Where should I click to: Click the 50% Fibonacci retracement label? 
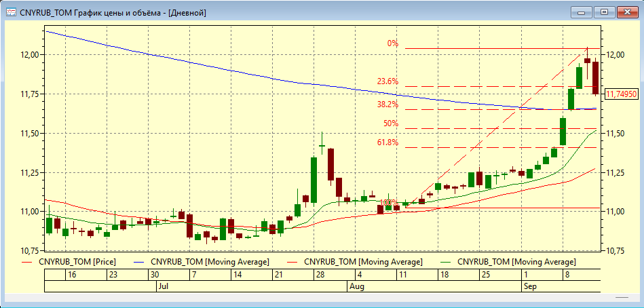pyautogui.click(x=390, y=123)
